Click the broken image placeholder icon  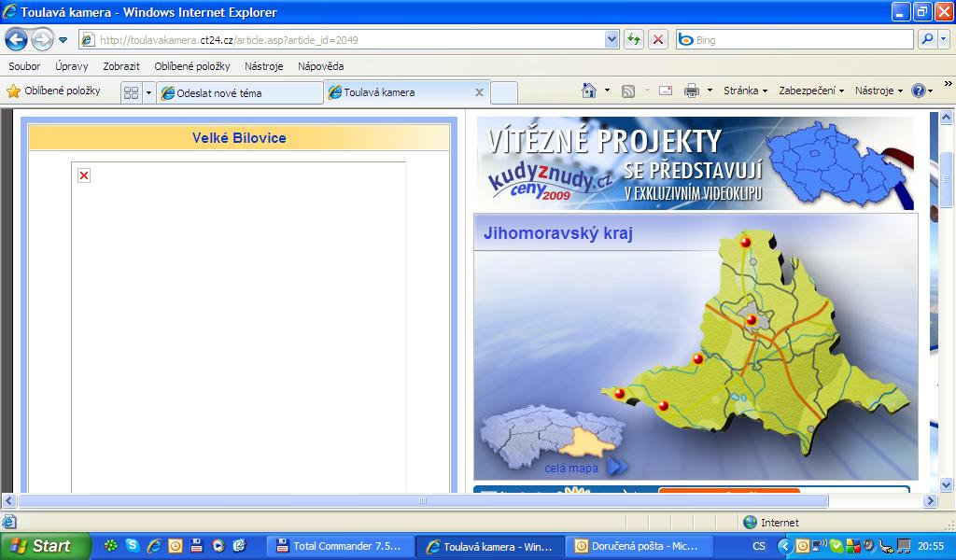[84, 175]
